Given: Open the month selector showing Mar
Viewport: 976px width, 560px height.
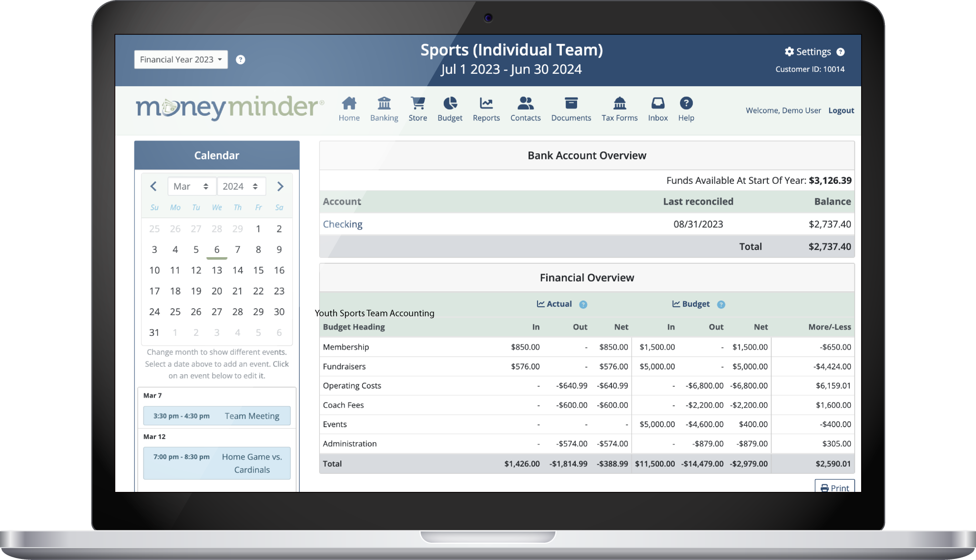Looking at the screenshot, I should pos(192,186).
